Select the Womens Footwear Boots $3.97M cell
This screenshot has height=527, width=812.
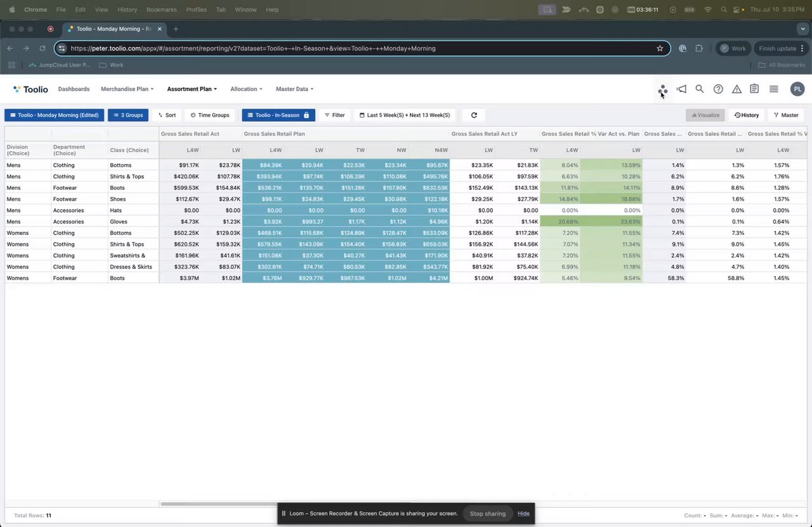coord(180,278)
